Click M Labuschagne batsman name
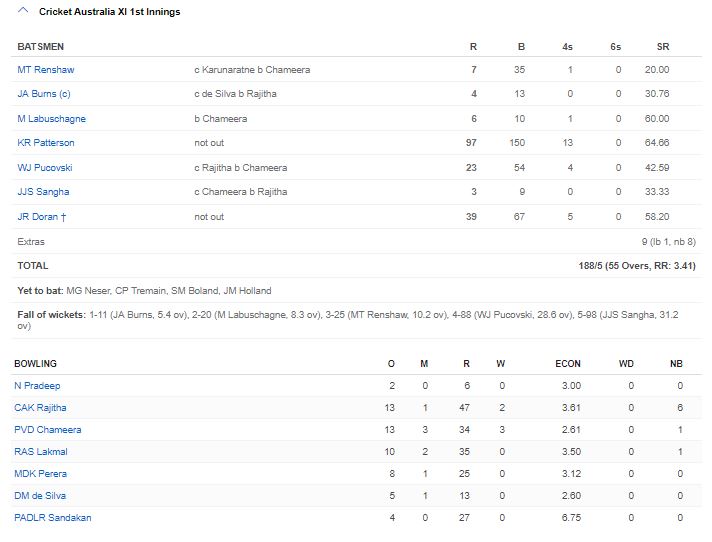Image resolution: width=712 pixels, height=542 pixels. [52, 119]
